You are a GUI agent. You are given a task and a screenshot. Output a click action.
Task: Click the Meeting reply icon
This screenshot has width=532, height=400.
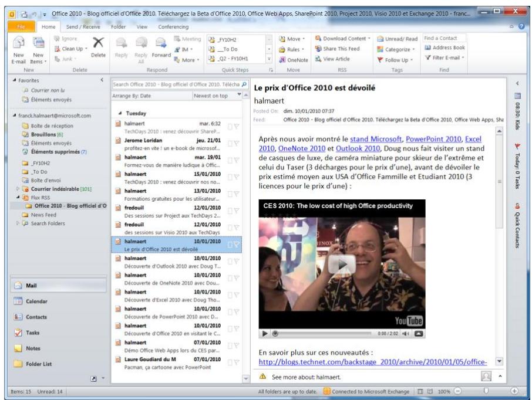point(177,39)
